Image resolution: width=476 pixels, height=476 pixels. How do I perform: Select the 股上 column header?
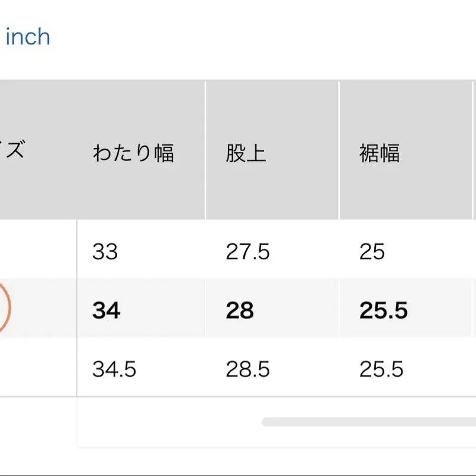point(246,153)
